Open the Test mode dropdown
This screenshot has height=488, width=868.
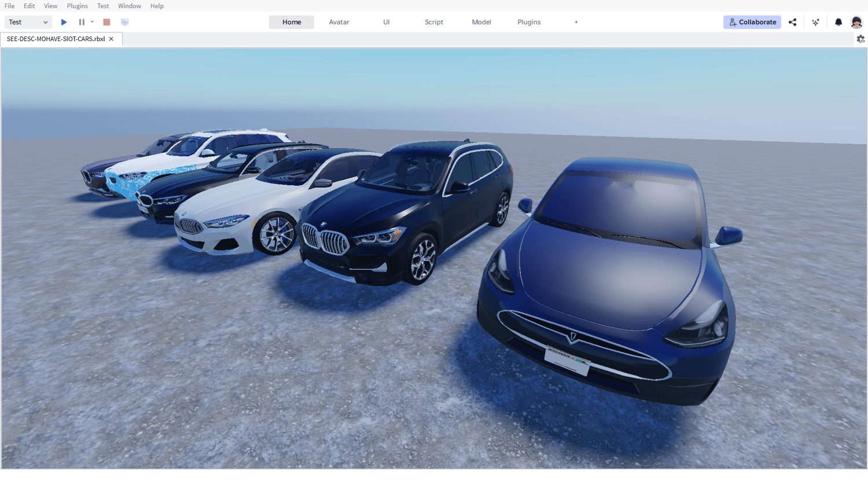pos(28,22)
